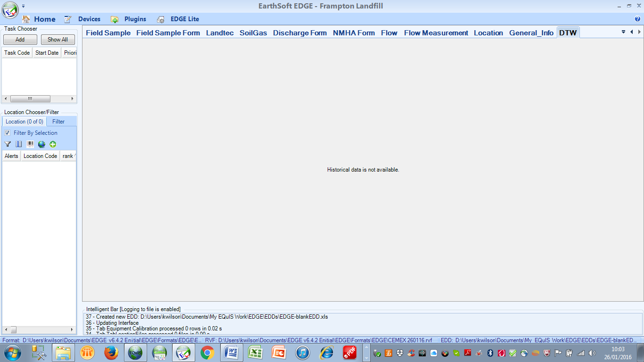Click the right tab navigation arrow
Viewport: 644px width, 362px height.
click(x=639, y=32)
